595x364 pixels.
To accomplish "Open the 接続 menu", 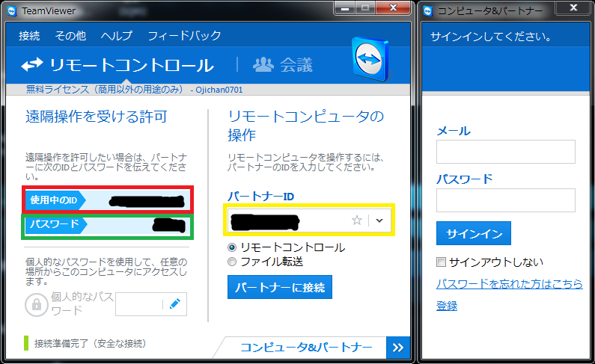I will (x=29, y=36).
